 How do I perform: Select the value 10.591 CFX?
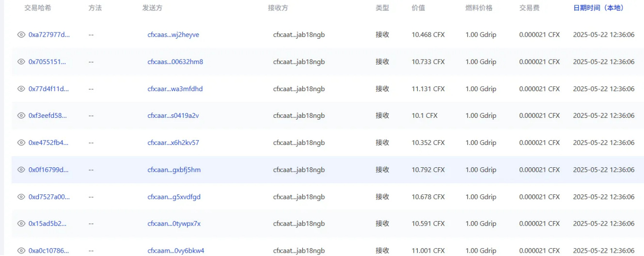428,224
